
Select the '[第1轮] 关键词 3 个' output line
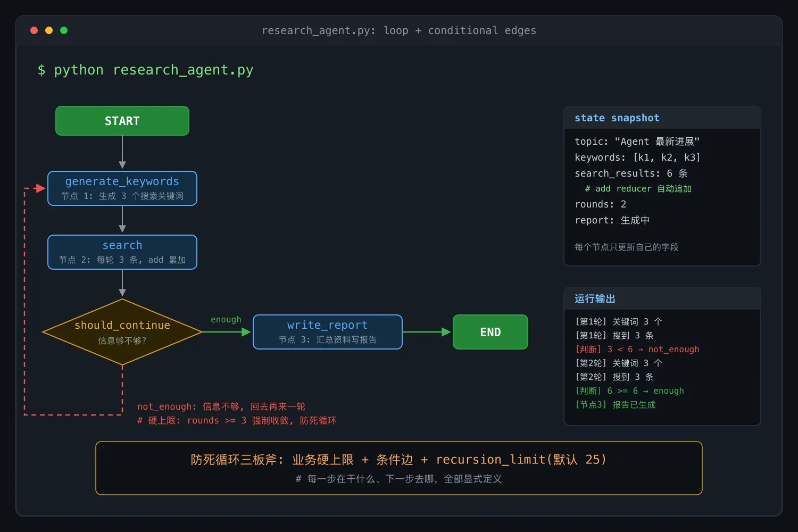click(619, 321)
